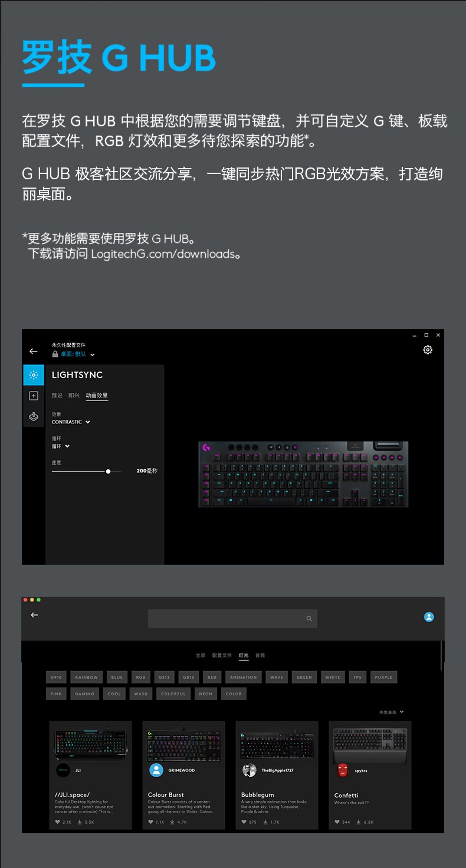Expand the CONTRASTIC effect dropdown

[x=71, y=422]
